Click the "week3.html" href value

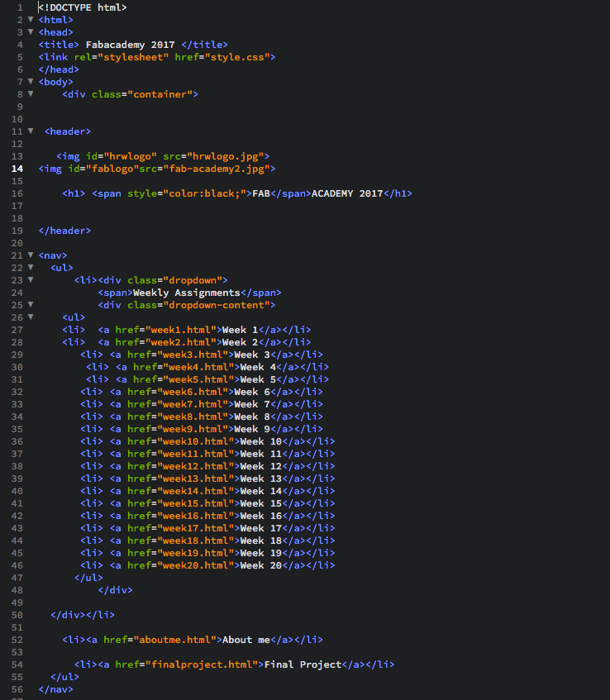coord(193,355)
